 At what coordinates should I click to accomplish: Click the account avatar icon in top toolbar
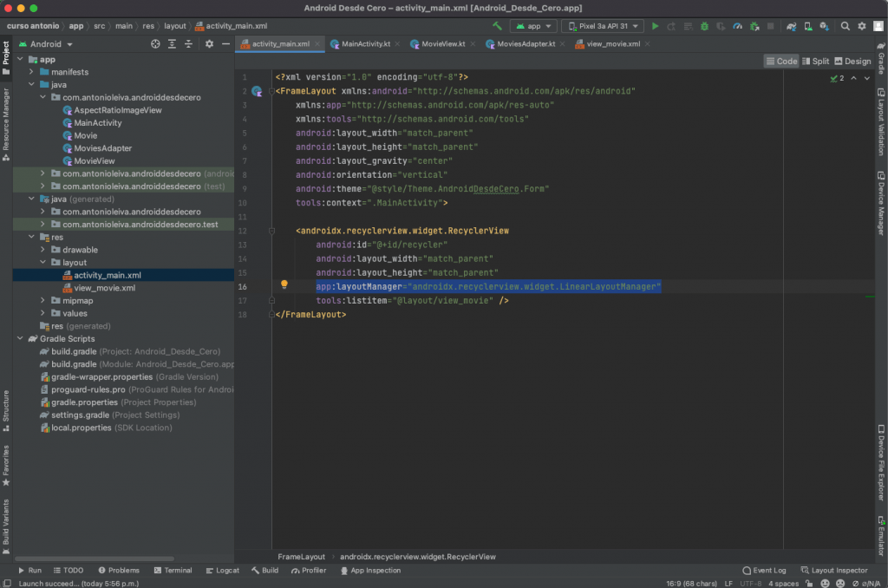point(878,26)
